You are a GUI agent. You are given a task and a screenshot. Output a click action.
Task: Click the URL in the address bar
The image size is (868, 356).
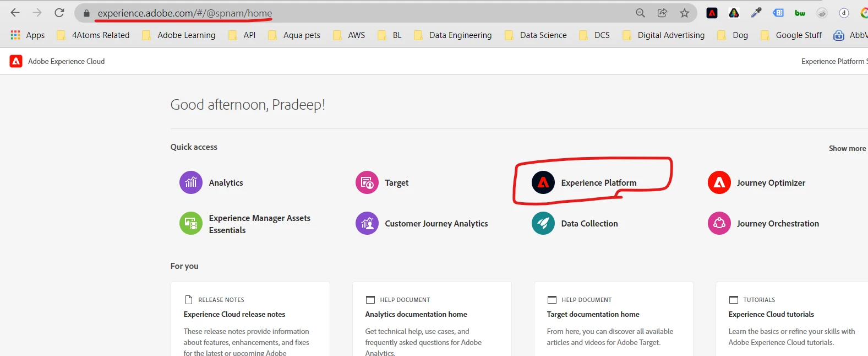tap(185, 13)
